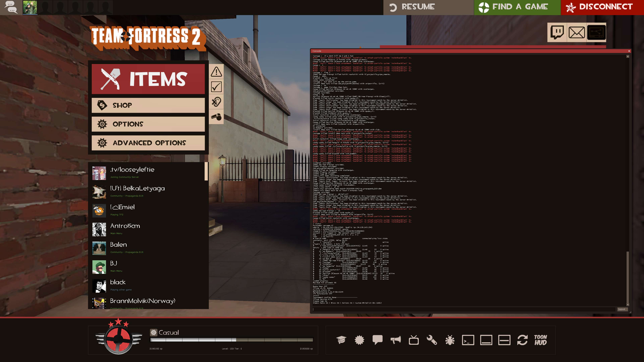Open the console terminal icon in bottom bar

click(468, 340)
